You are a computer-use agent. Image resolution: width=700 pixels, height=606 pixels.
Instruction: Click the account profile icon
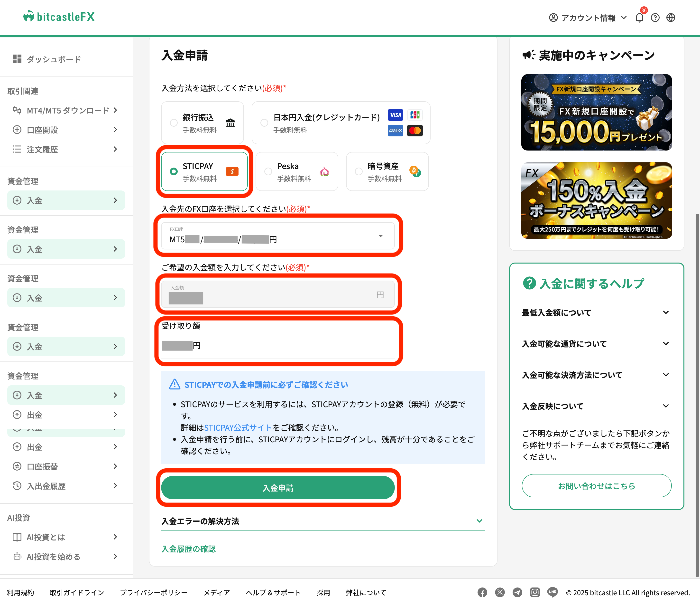(553, 18)
